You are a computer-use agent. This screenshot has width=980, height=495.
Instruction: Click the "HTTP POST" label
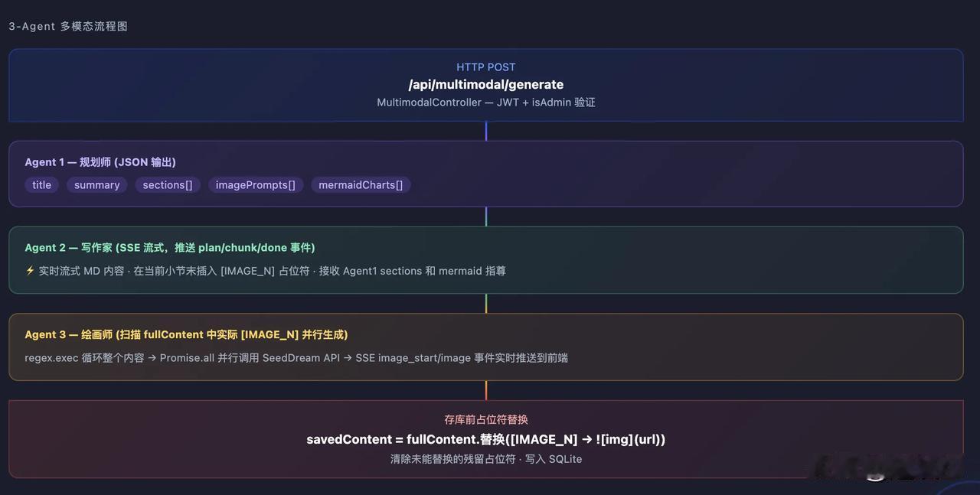(x=486, y=67)
